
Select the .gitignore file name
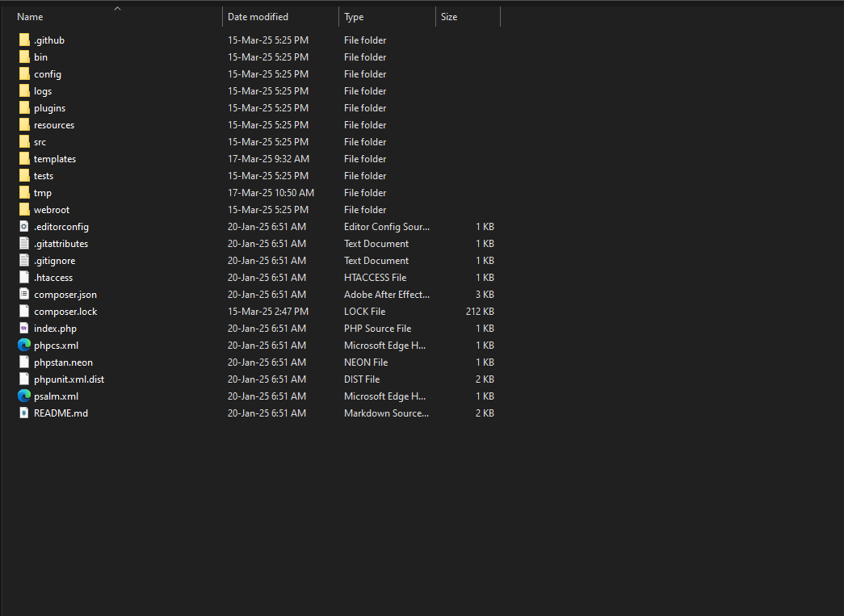pos(54,261)
